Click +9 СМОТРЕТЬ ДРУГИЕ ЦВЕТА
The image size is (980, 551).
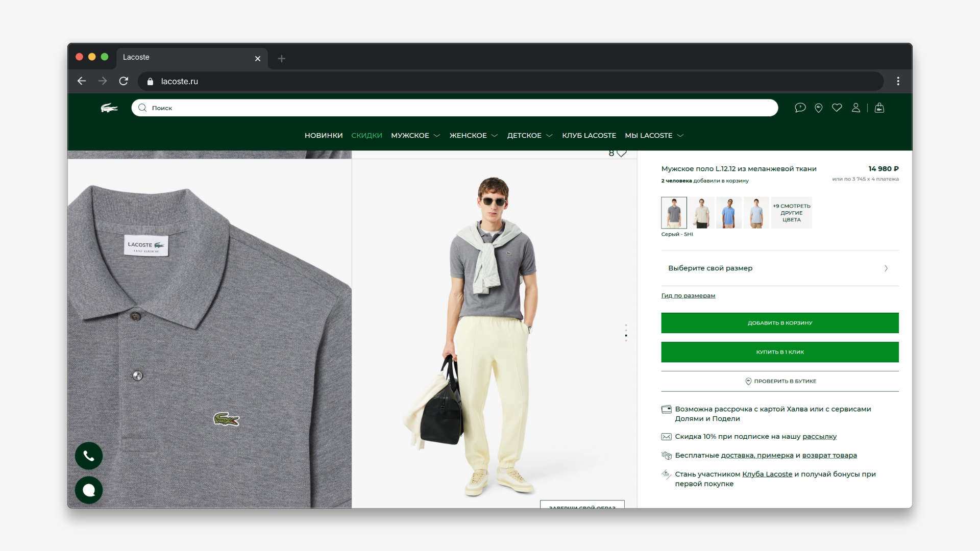pos(791,213)
